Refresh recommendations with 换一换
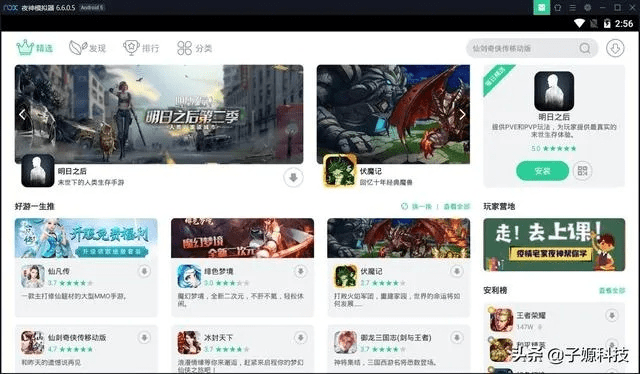This screenshot has height=374, width=640. point(416,207)
